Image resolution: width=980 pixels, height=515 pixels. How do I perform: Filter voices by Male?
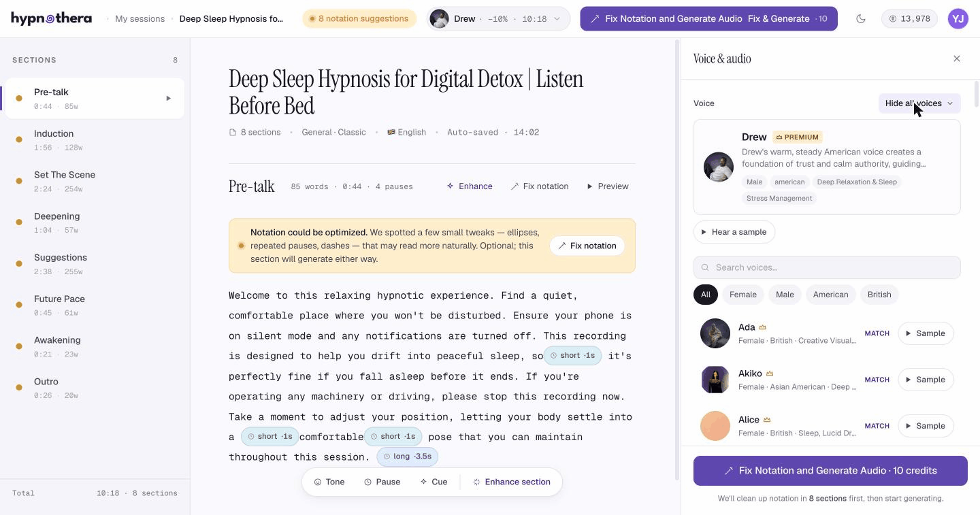coord(785,295)
